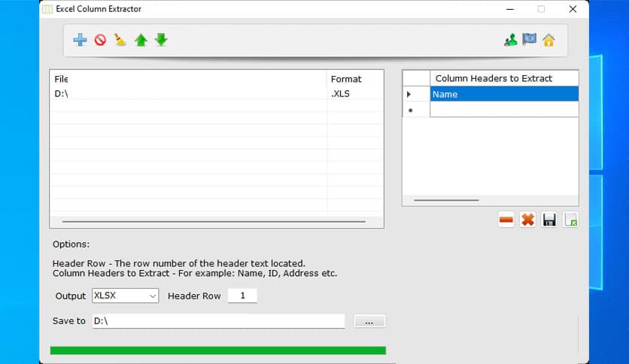Click the new row asterisk marker
Image resolution: width=629 pixels, height=364 pixels.
tap(416, 110)
